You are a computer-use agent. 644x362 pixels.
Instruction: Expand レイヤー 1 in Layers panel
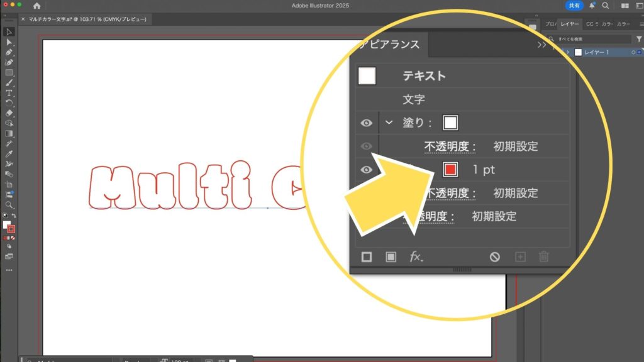pyautogui.click(x=568, y=52)
